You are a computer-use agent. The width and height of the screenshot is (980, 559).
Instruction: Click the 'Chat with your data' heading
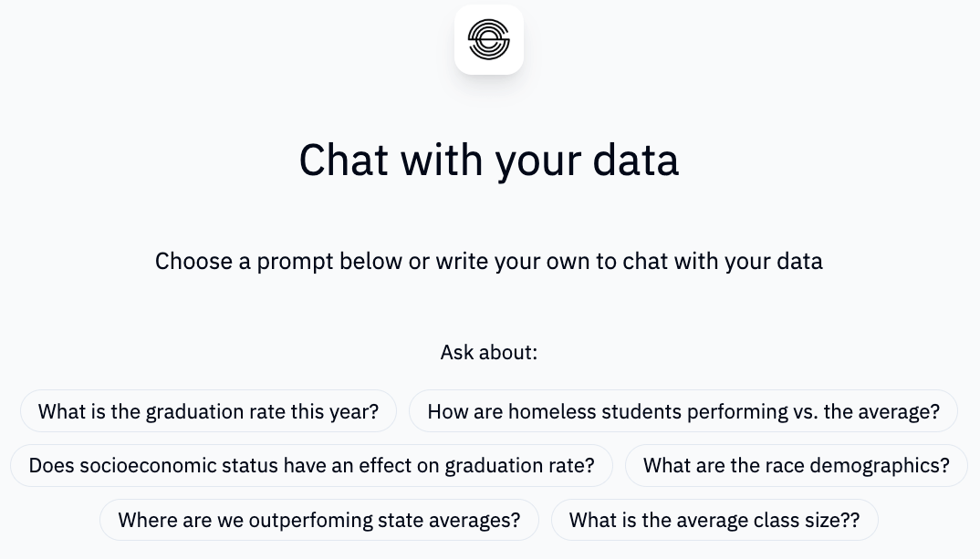[489, 160]
